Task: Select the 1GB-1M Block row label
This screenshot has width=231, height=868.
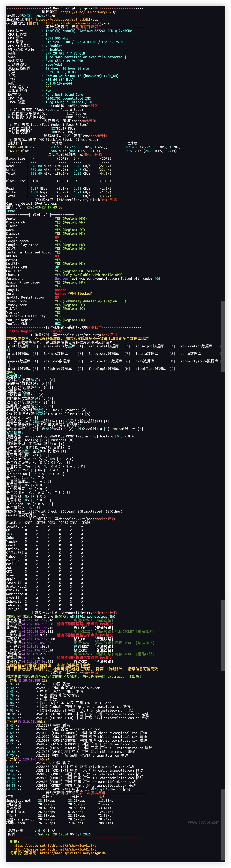Action: 19,151
